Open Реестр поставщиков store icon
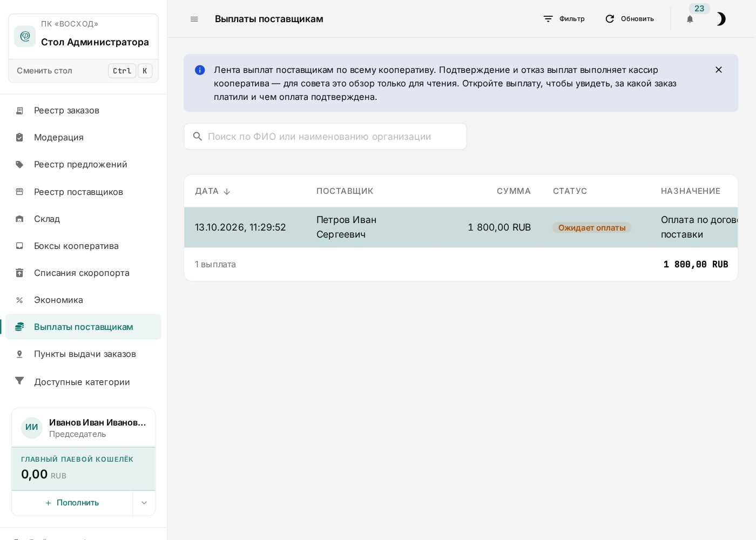 [19, 192]
